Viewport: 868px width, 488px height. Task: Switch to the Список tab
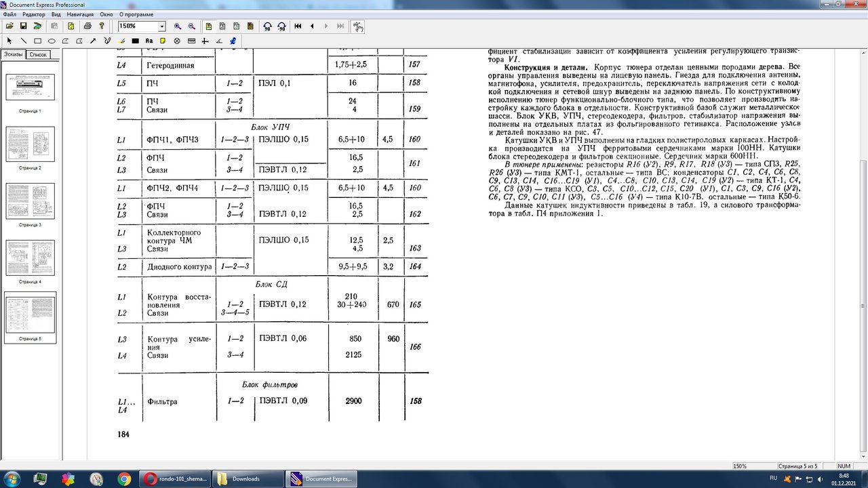(38, 54)
